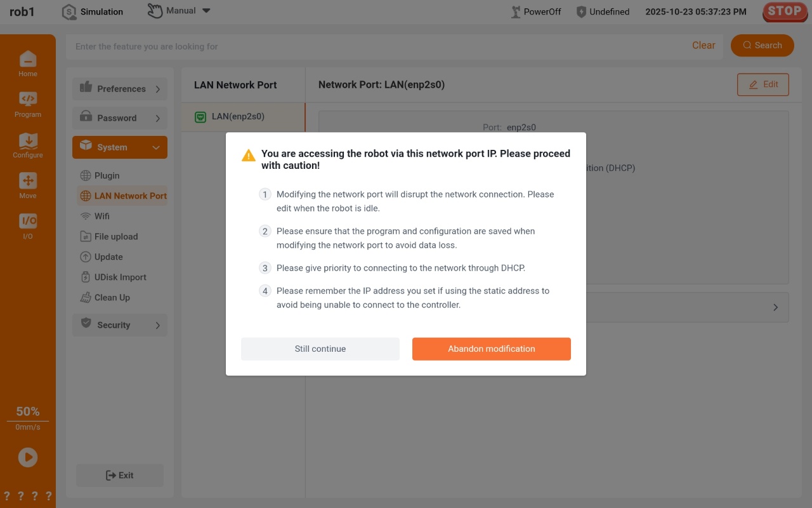The width and height of the screenshot is (812, 508).
Task: Select the Wifi menu item
Action: coord(102,216)
